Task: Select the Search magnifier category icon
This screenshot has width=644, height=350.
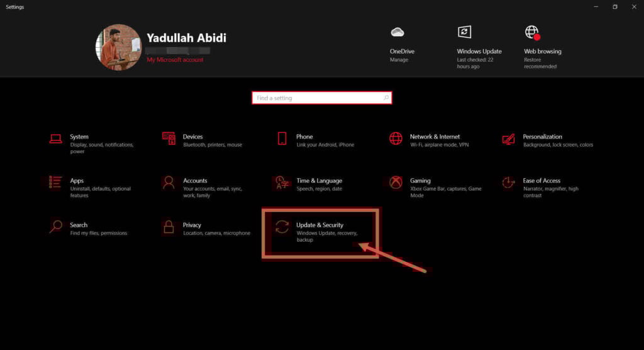Action: pyautogui.click(x=55, y=227)
